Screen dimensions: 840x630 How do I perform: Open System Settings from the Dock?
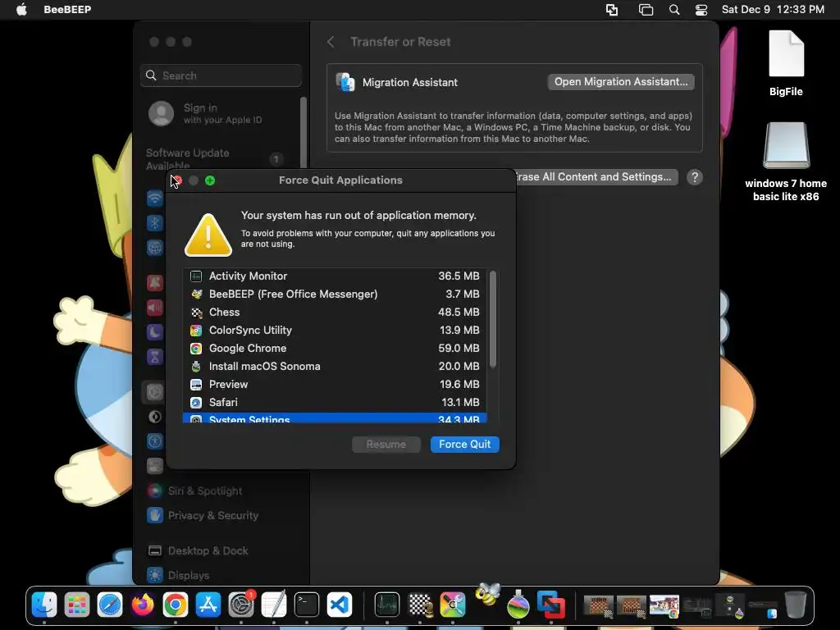[241, 605]
